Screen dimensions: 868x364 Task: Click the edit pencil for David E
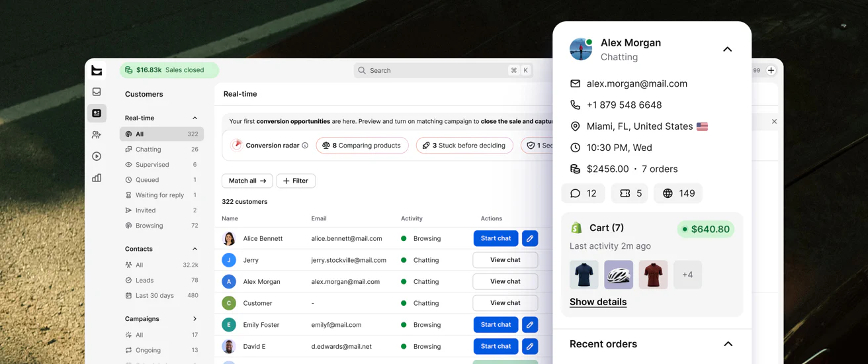530,346
